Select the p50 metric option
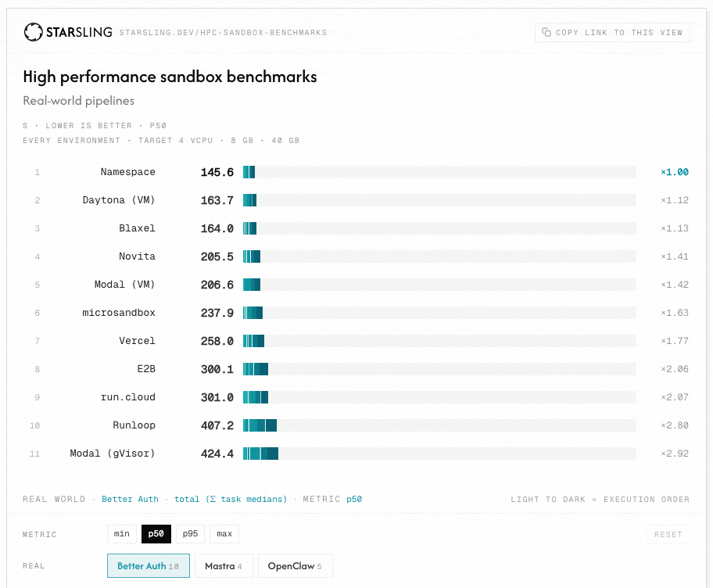This screenshot has width=713, height=588. (156, 534)
